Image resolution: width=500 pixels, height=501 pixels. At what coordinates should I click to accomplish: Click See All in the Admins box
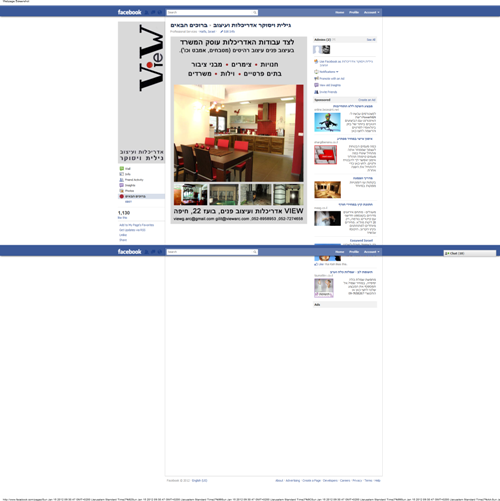[x=371, y=40]
